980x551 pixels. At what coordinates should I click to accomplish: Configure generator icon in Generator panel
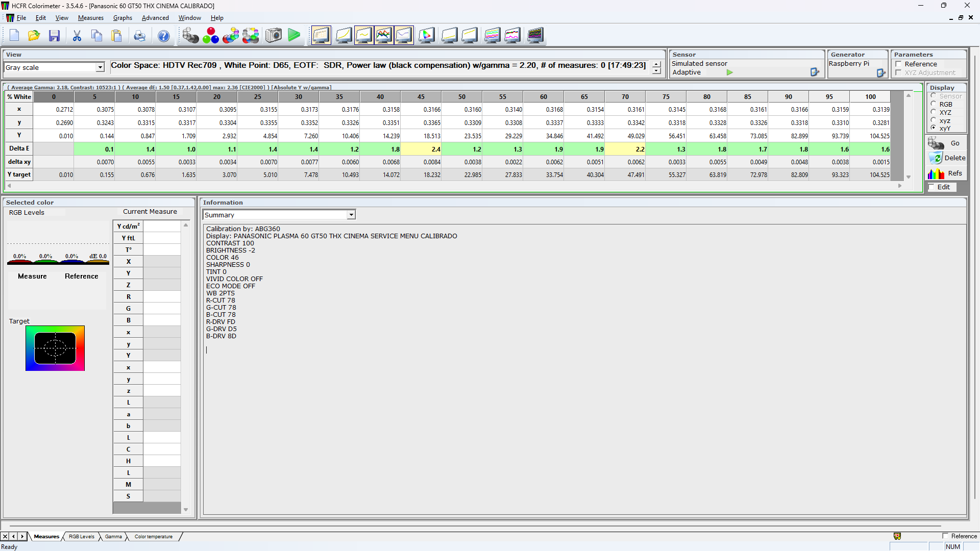pyautogui.click(x=881, y=73)
